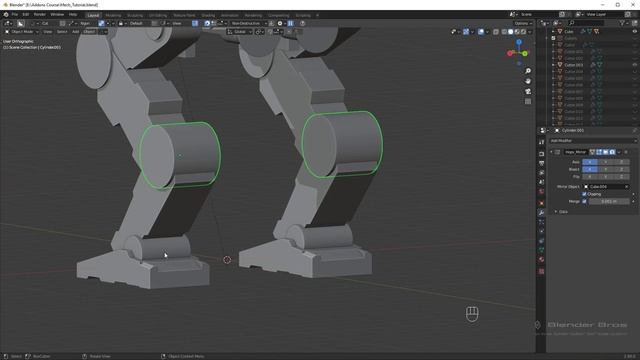Toggle modifier render display icon

click(612, 152)
